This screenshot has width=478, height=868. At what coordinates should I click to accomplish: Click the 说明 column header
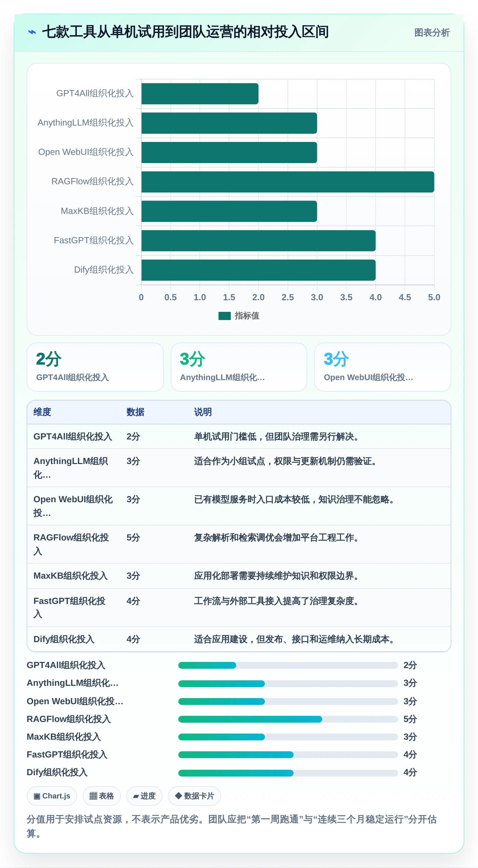[x=203, y=412]
